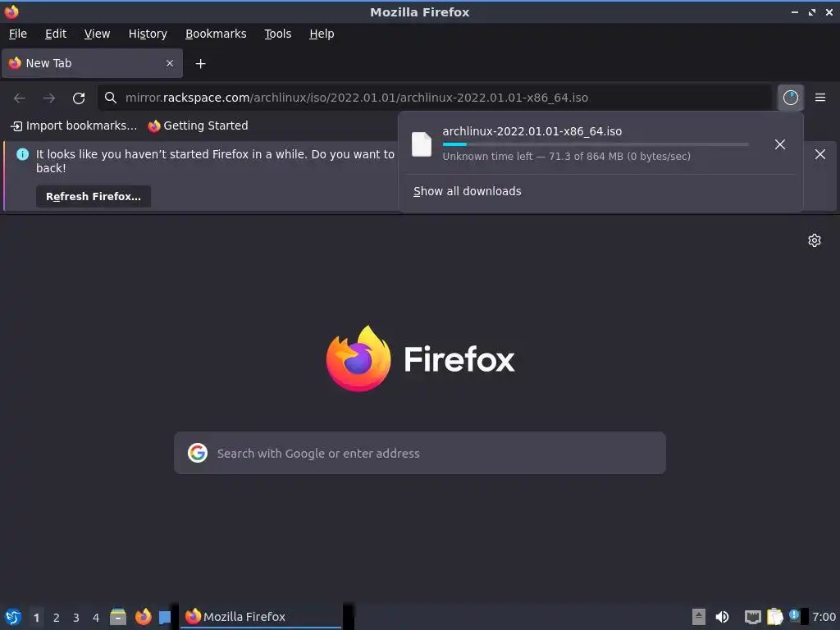Screen dimensions: 840x630
Task: Click the network tray icon
Action: tap(753, 617)
